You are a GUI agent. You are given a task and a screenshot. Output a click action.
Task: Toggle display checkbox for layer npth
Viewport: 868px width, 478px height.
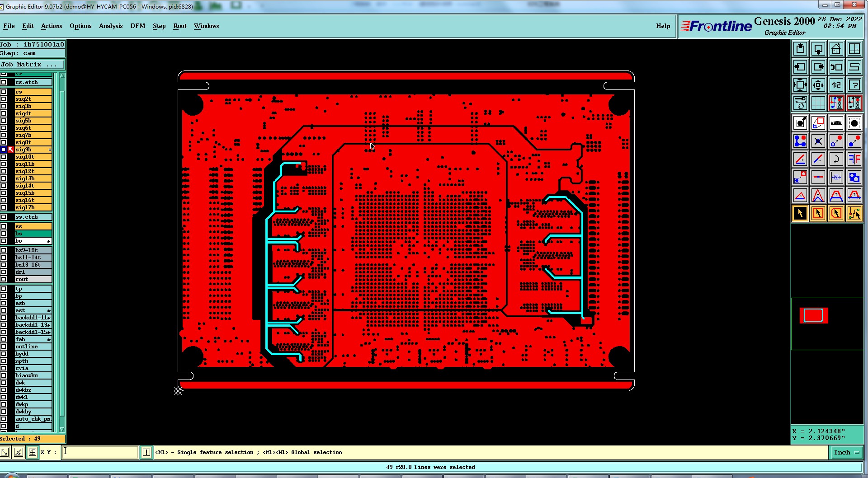click(x=4, y=361)
